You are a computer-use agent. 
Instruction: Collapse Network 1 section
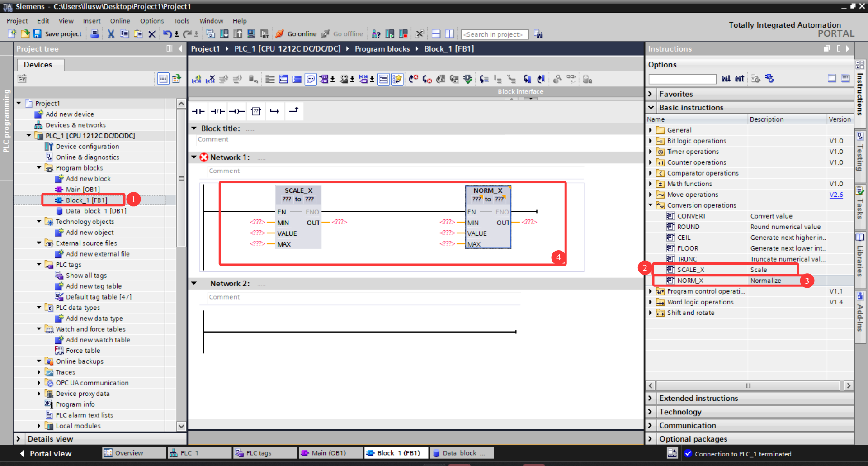coord(194,157)
